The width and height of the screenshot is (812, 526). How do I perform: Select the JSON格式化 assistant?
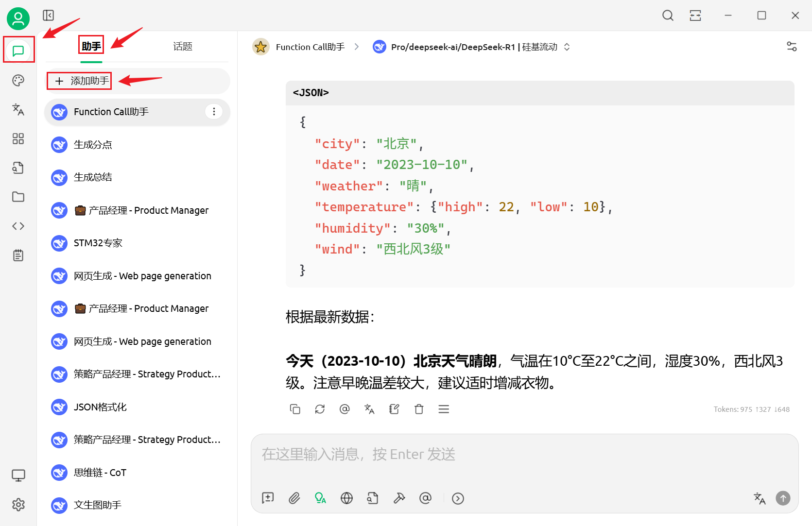(137, 407)
